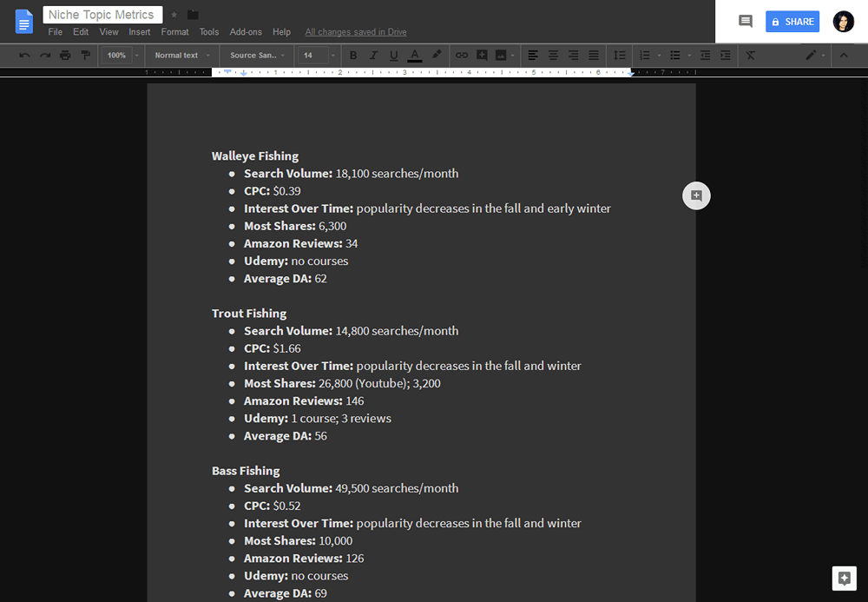Click the 'Trout Fishing' heading

point(249,314)
